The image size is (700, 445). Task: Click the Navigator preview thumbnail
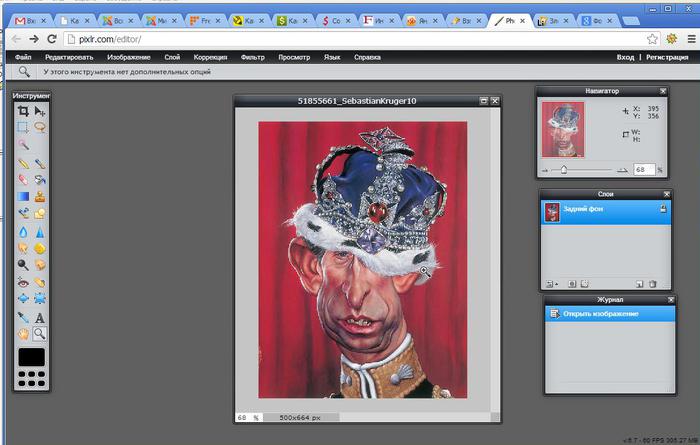[x=563, y=129]
